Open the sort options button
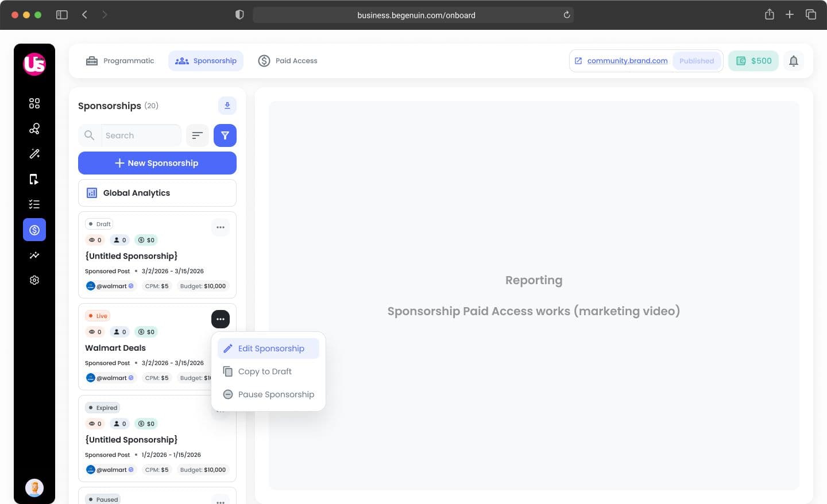The height and width of the screenshot is (504, 827). [198, 135]
